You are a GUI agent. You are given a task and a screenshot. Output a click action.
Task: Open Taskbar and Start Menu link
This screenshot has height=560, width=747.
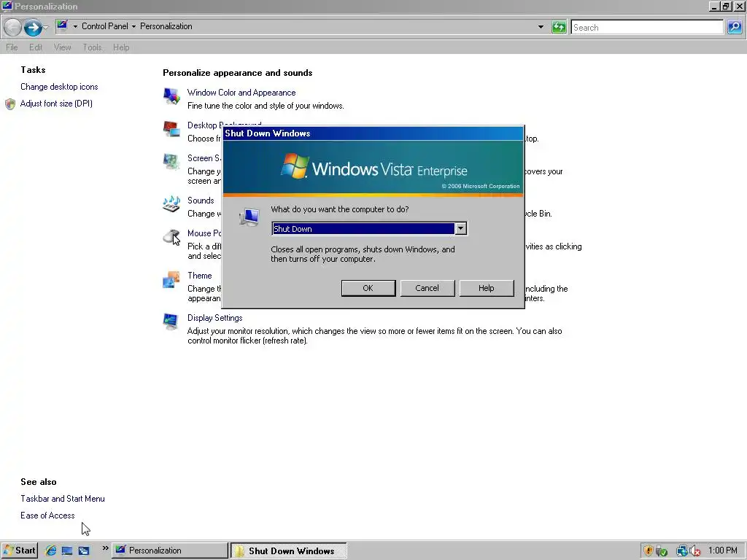click(63, 499)
